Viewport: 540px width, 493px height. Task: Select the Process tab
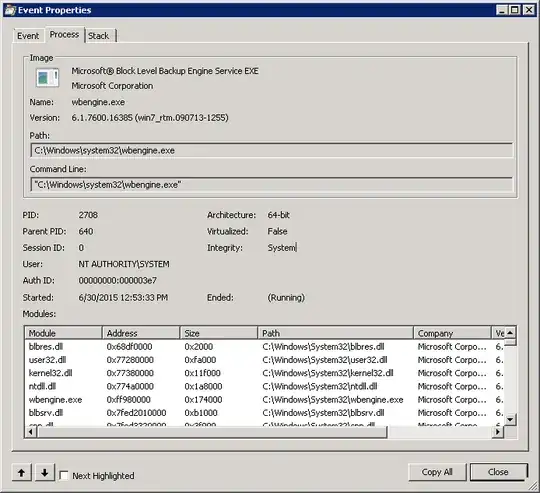(x=64, y=34)
